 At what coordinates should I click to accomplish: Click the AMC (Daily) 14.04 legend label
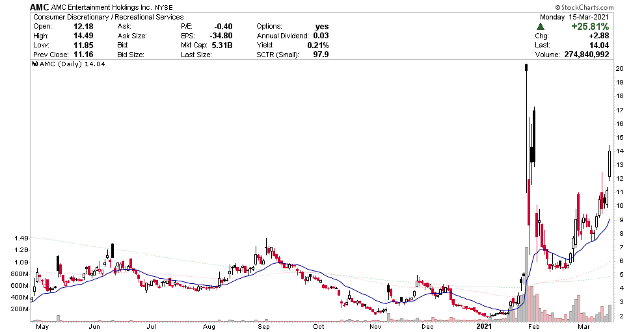tap(64, 65)
